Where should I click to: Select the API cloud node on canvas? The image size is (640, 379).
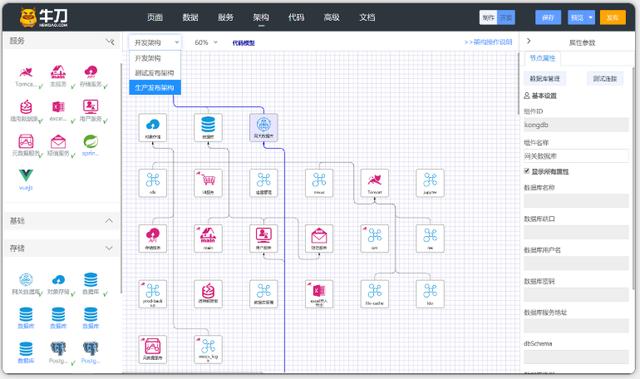point(153,239)
